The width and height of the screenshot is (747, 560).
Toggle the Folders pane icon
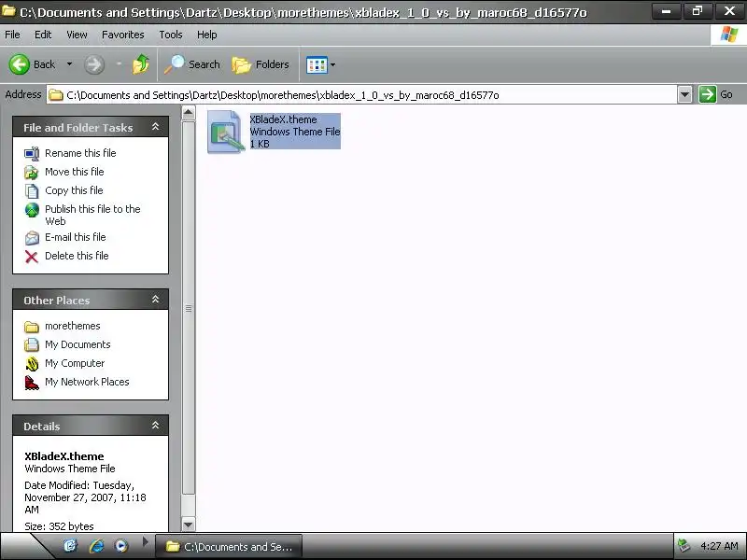[x=242, y=64]
